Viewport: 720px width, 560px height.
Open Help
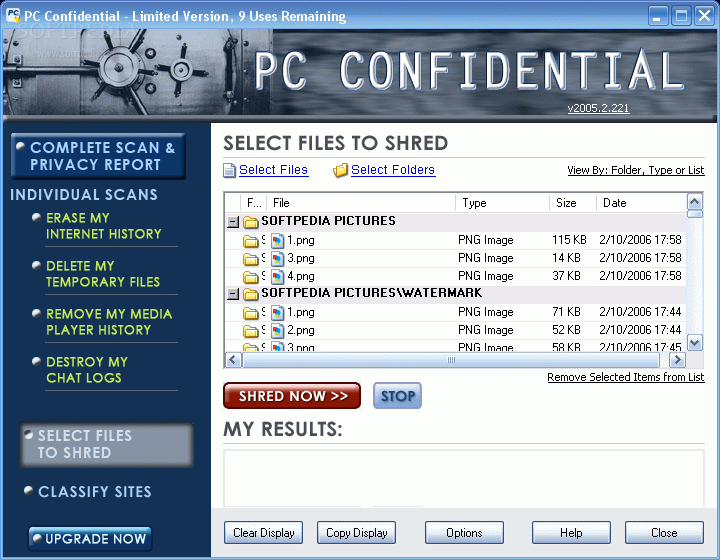tap(571, 532)
